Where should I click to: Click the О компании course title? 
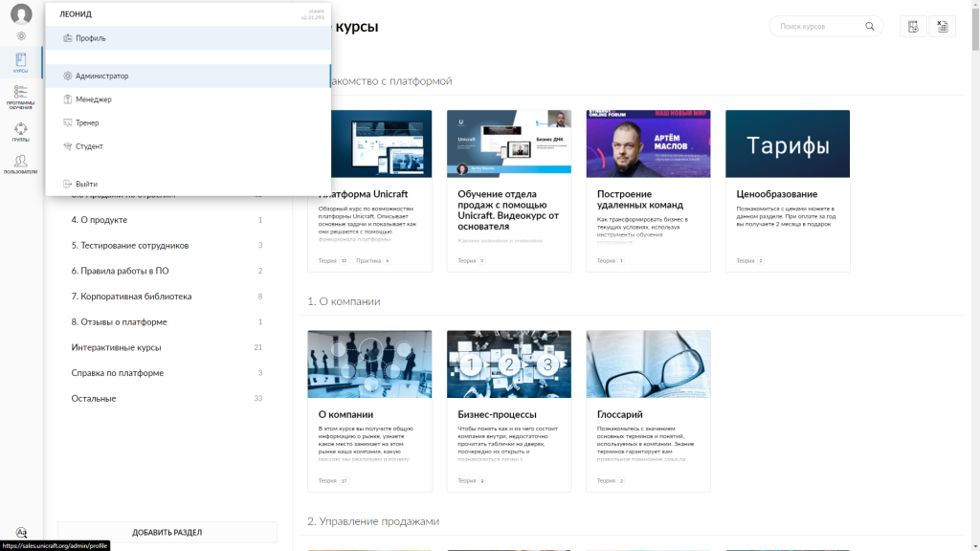(x=345, y=414)
